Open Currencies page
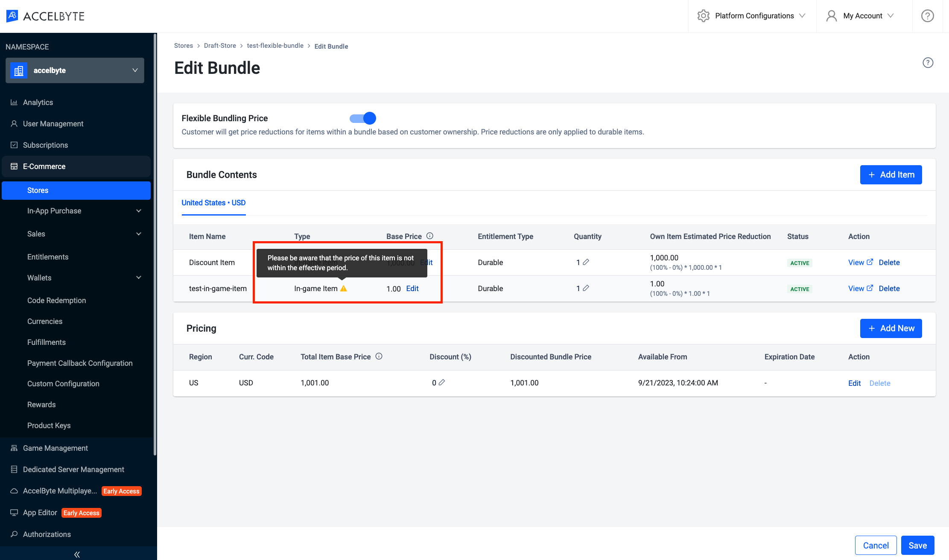 tap(45, 321)
